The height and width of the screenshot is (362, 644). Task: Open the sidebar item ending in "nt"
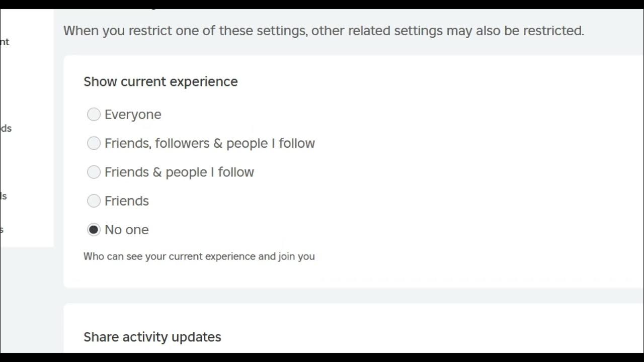5,42
